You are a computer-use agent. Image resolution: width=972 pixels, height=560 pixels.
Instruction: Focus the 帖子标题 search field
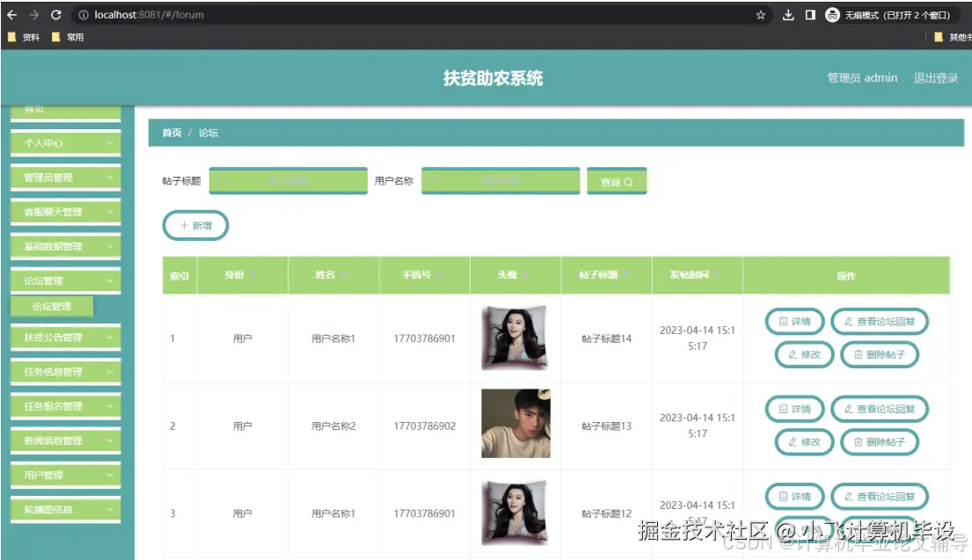[x=289, y=181]
